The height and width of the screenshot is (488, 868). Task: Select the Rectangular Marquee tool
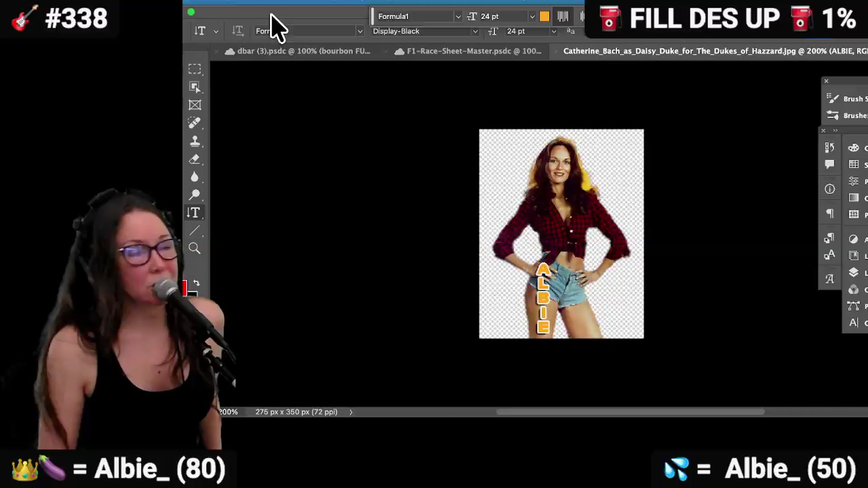195,69
